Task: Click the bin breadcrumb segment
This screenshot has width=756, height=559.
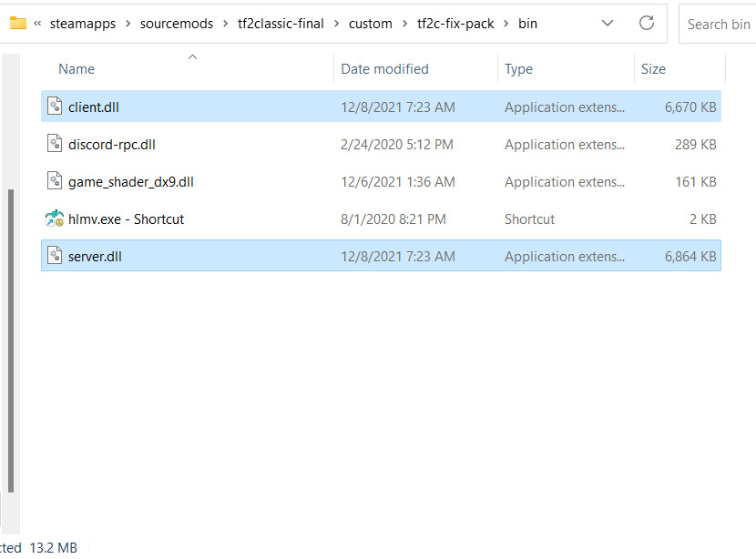Action: click(x=527, y=24)
